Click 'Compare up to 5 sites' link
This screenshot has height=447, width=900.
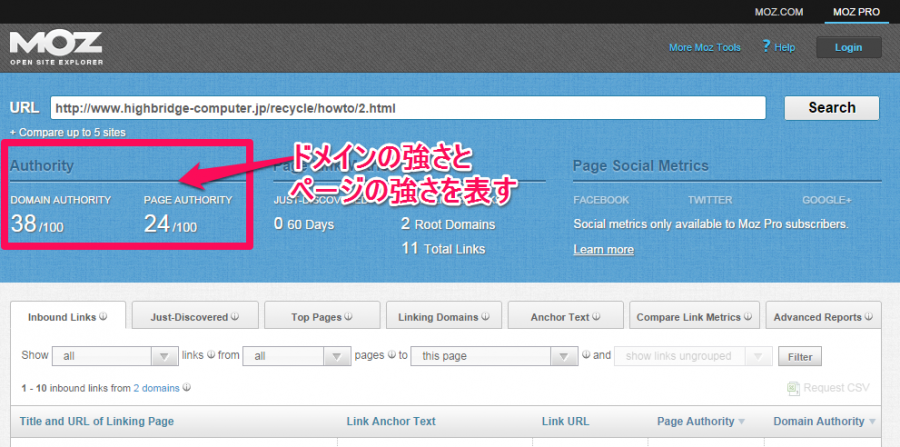[x=68, y=133]
